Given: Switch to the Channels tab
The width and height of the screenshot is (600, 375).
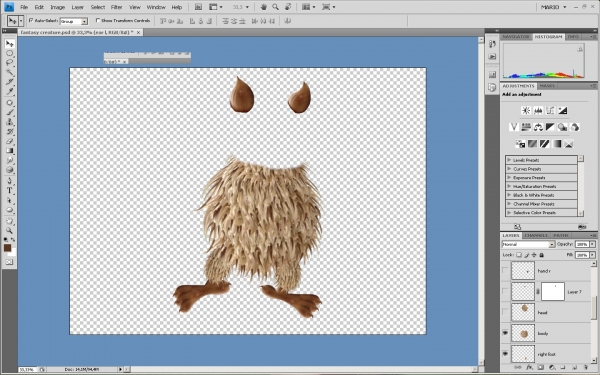Looking at the screenshot, I should click(x=536, y=235).
